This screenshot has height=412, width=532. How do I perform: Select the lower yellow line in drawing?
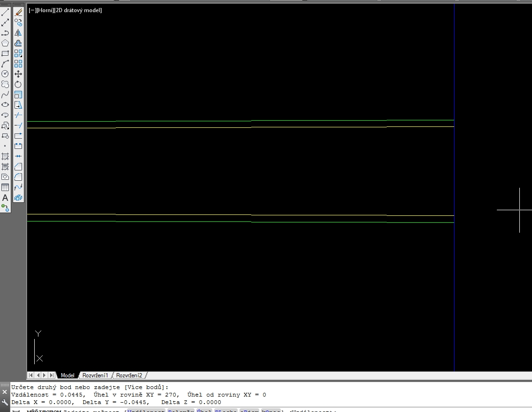[x=240, y=215]
